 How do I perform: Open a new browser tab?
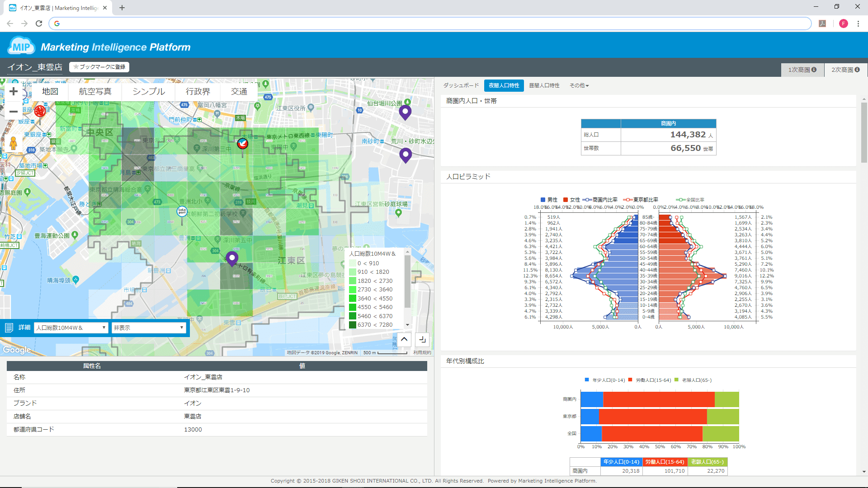[122, 8]
